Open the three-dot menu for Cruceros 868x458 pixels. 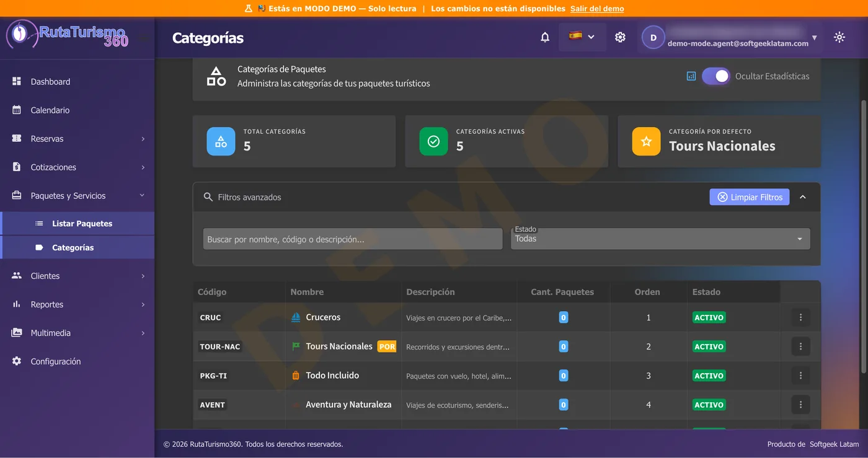tap(800, 317)
